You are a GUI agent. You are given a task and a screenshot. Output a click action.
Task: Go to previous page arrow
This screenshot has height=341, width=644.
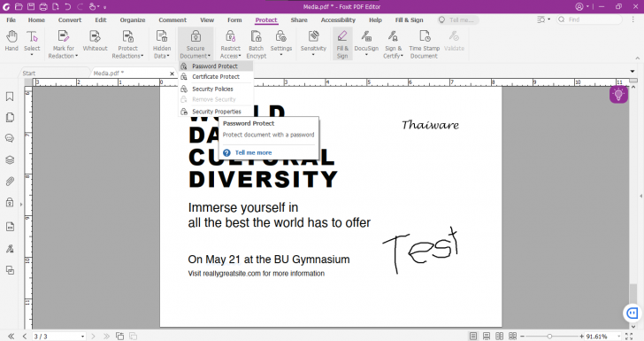[x=25, y=336]
